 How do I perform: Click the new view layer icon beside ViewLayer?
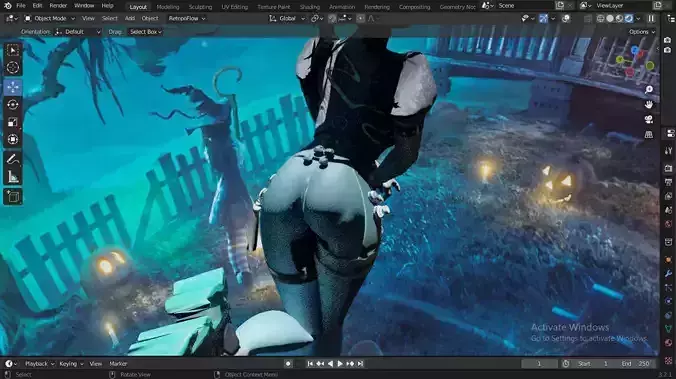(x=658, y=6)
